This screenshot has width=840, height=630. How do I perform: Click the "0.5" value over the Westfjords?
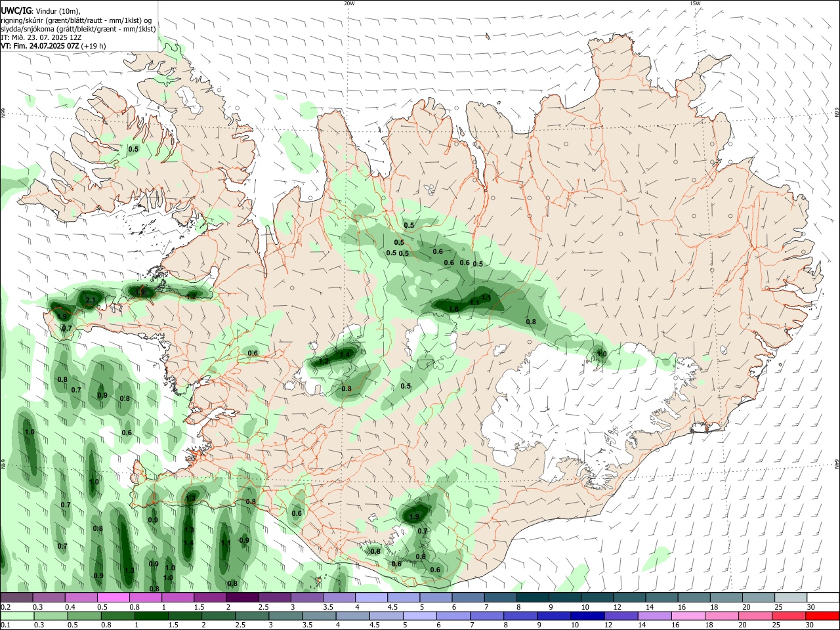[133, 149]
